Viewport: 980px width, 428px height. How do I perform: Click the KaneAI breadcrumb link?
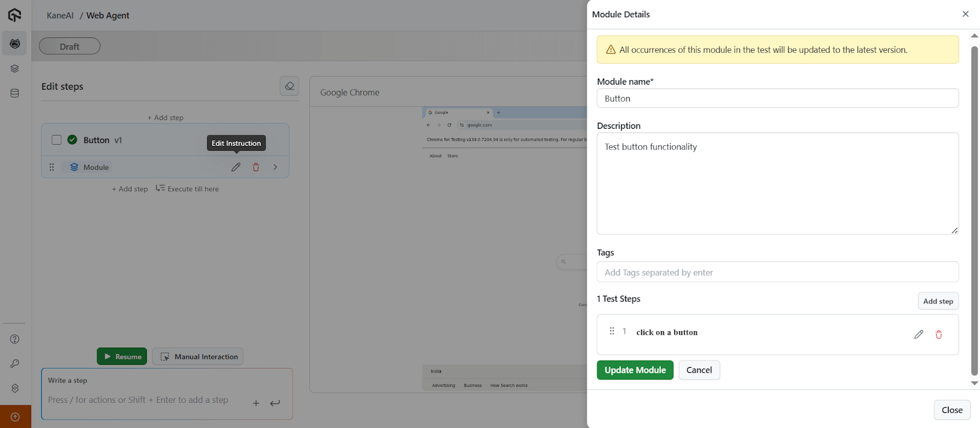[60, 15]
